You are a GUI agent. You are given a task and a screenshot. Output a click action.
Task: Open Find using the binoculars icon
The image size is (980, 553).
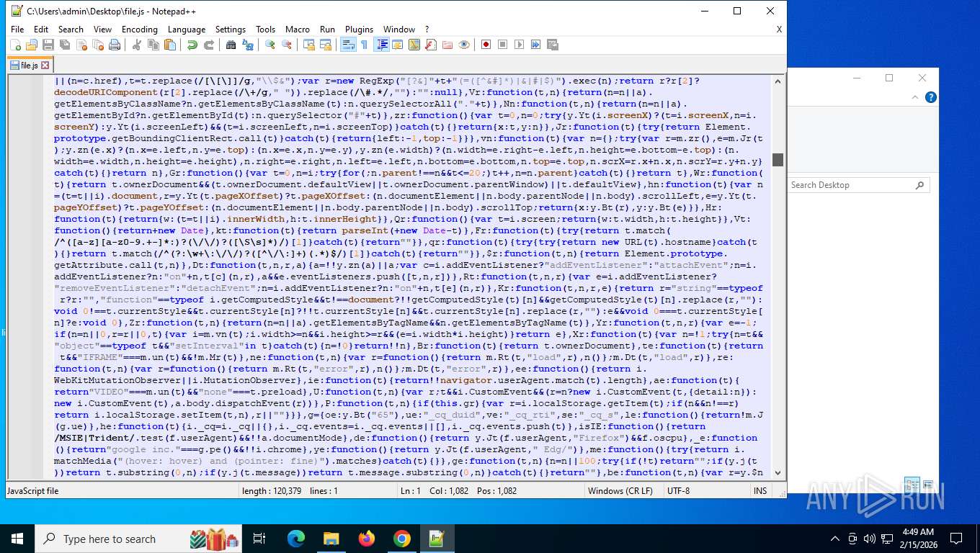[x=231, y=45]
